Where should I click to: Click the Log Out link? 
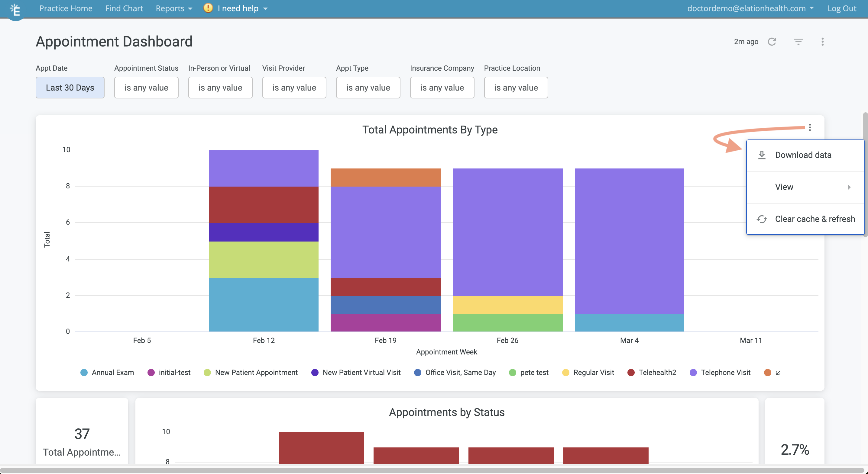(841, 8)
